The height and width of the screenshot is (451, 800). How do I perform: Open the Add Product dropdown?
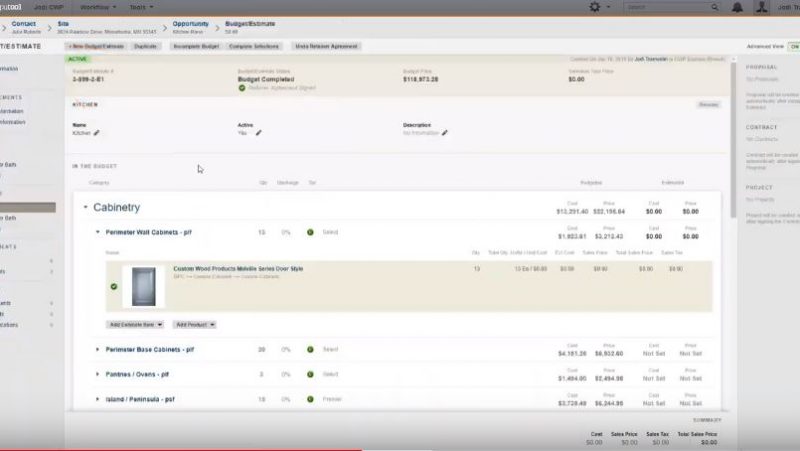195,324
